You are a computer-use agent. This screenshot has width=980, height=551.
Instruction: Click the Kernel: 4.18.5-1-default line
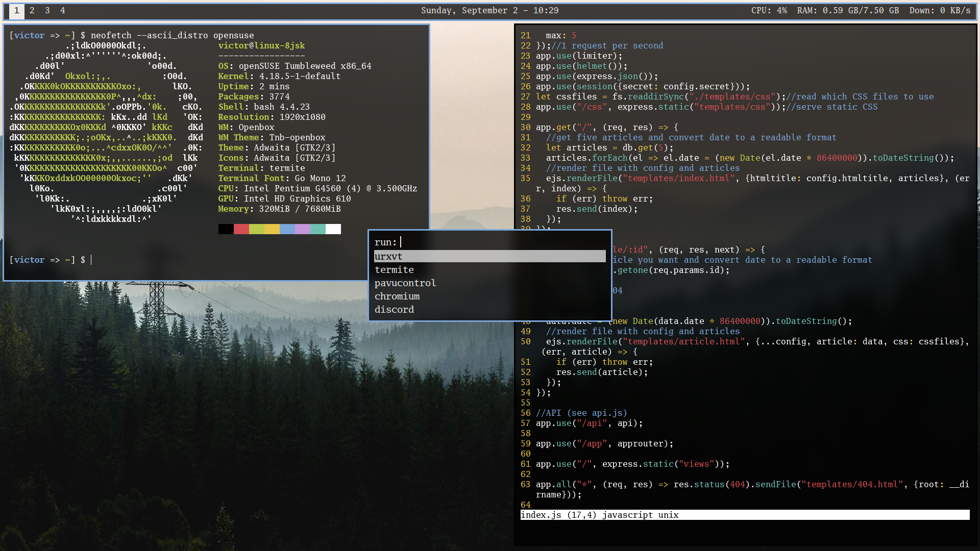[280, 77]
